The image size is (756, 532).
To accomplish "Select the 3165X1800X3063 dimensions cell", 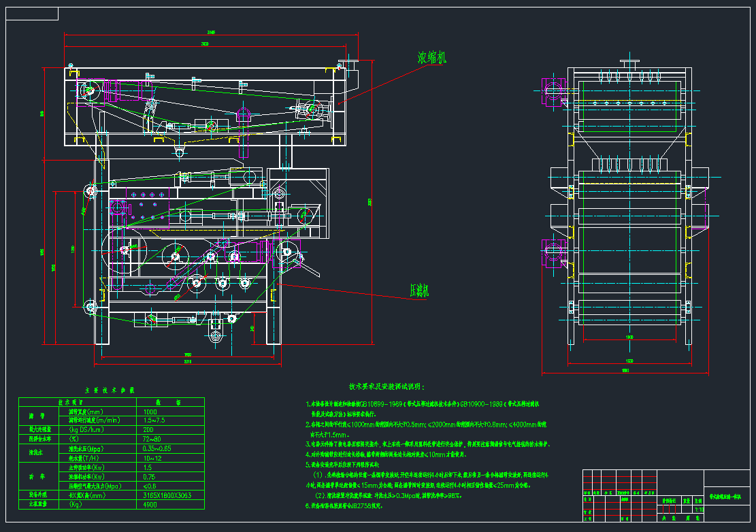I will pos(167,496).
